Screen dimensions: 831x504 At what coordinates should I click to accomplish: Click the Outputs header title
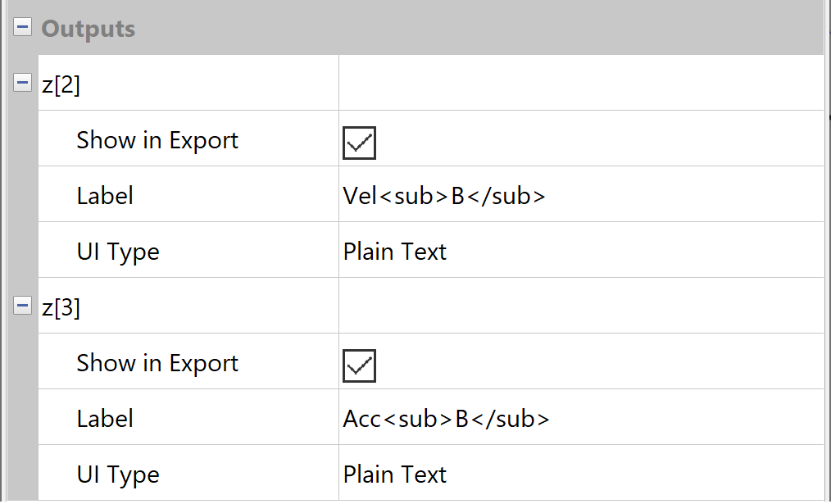pos(89,29)
